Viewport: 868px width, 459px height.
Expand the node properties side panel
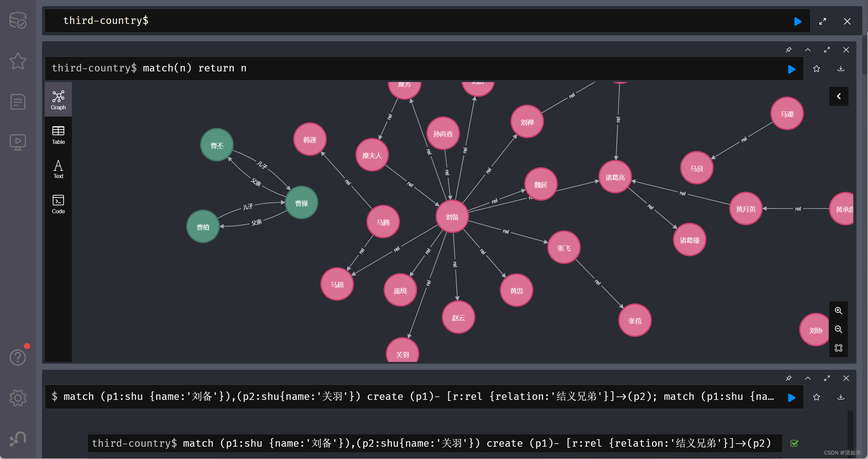coord(839,96)
